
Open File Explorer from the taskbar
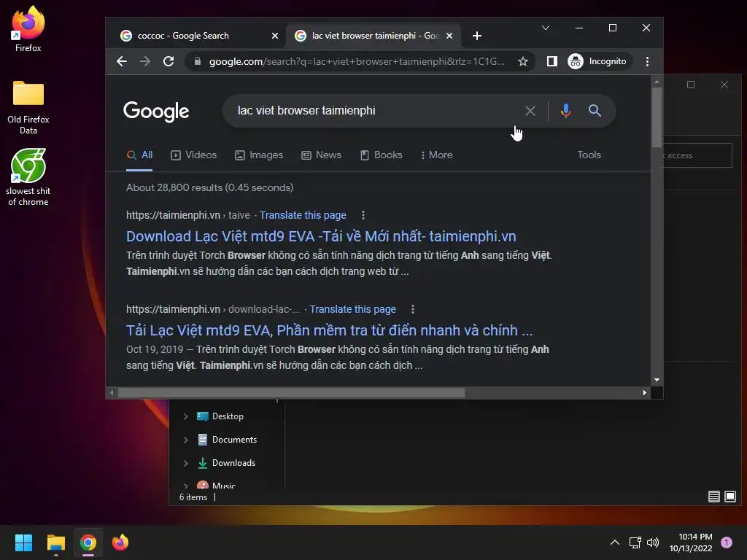55,542
